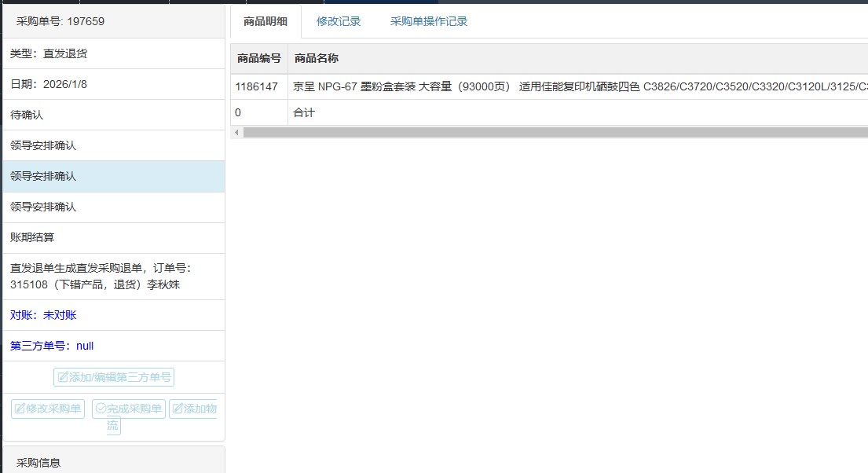Click the table's horizontal scrollbar thumb
Screen dimensions: 868x473
click(x=550, y=132)
